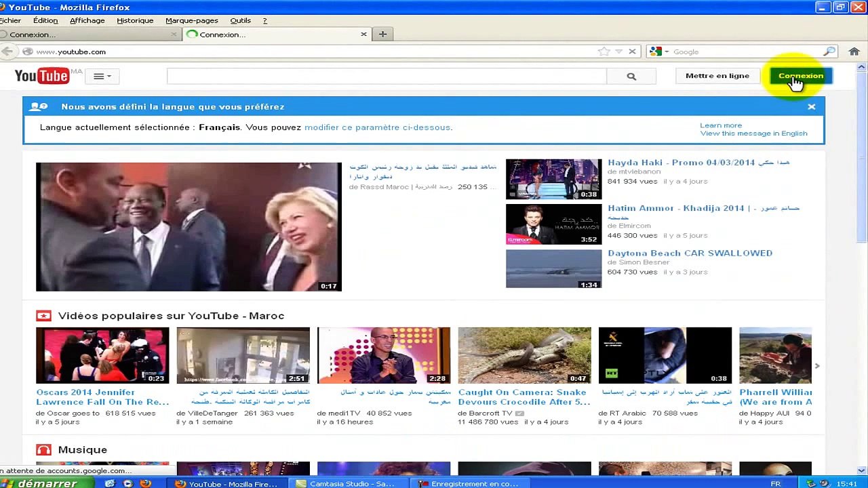
Task: Open the Historique menu
Action: 135,20
